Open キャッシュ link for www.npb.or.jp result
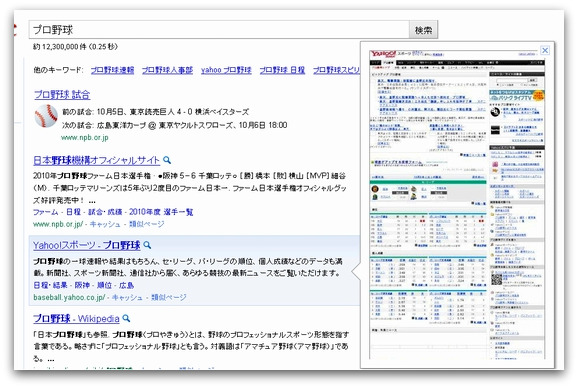This screenshot has height=388, width=578. click(105, 224)
